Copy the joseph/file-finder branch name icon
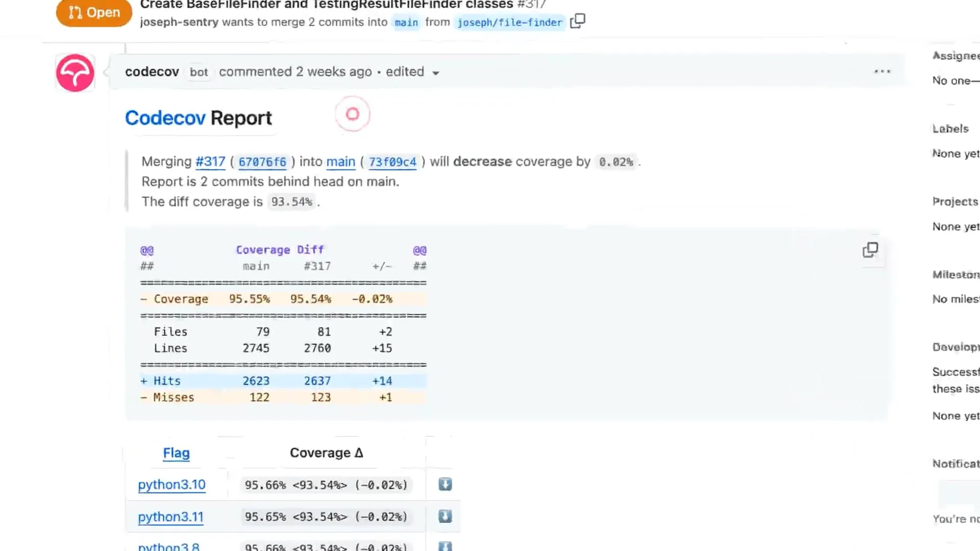Screen dimensions: 980x551 (577, 21)
